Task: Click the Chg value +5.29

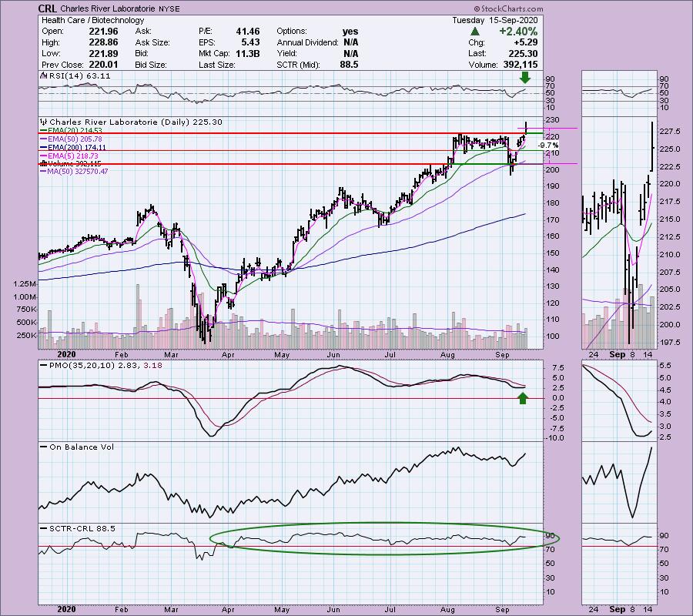Action: pos(526,42)
